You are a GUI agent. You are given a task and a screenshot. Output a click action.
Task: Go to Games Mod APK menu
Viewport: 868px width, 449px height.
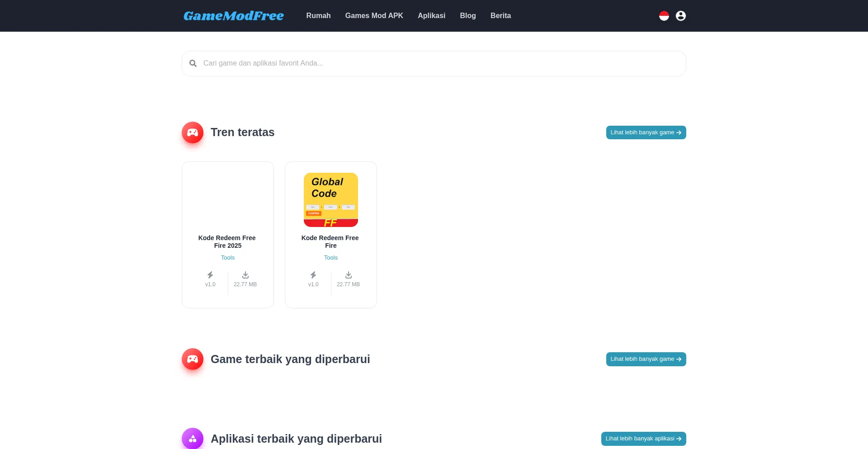(374, 16)
